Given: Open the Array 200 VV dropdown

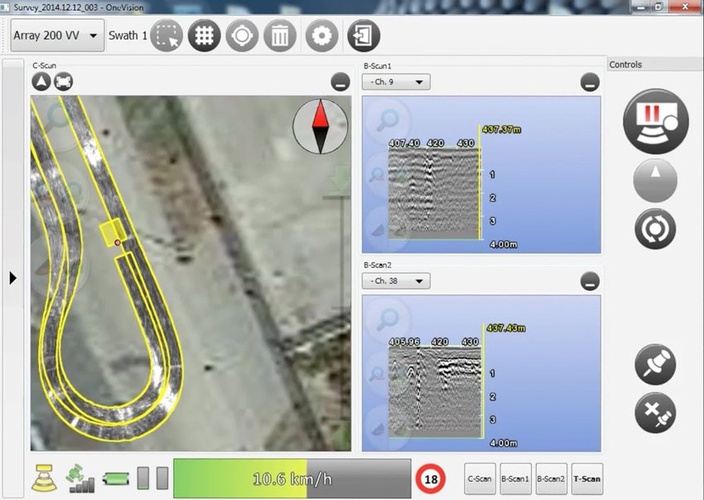Looking at the screenshot, I should 57,38.
